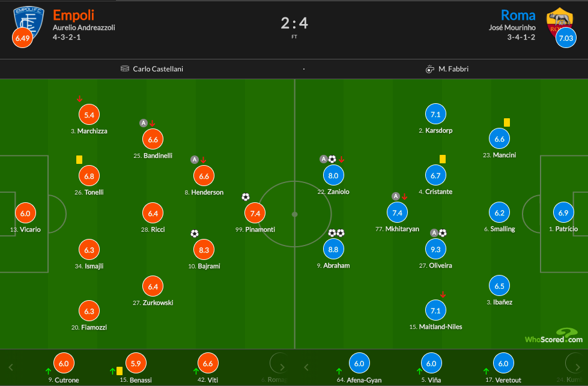The height and width of the screenshot is (386, 588).
Task: Click the referee whistle icon beside M. Fabbri
Action: point(430,69)
